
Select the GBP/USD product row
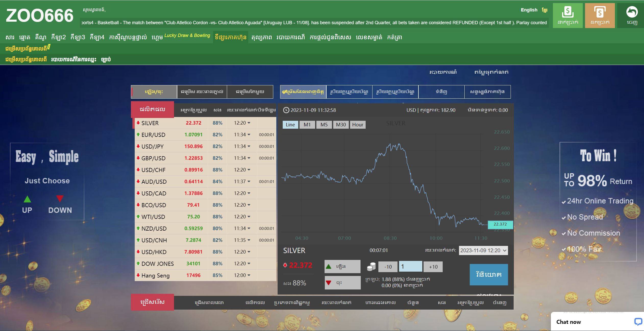point(205,158)
